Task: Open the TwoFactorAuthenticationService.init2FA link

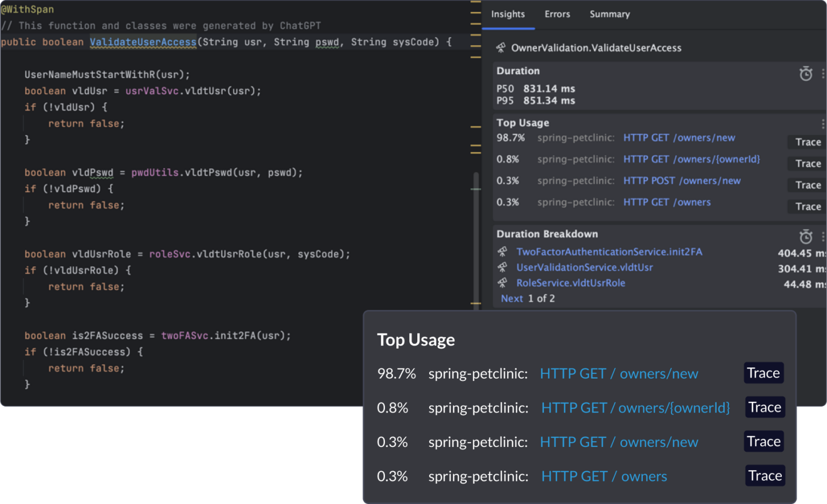Action: (609, 252)
